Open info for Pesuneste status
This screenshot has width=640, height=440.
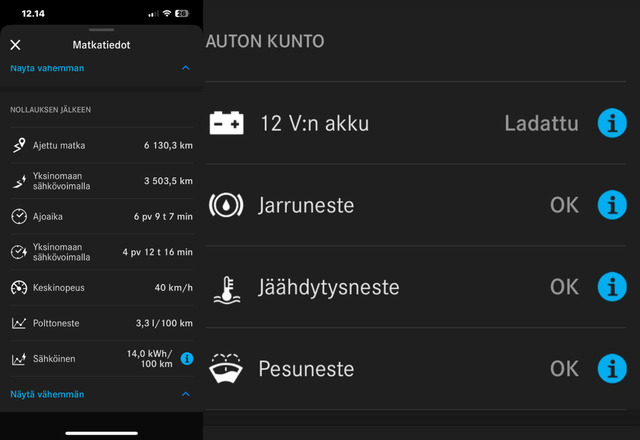click(612, 369)
